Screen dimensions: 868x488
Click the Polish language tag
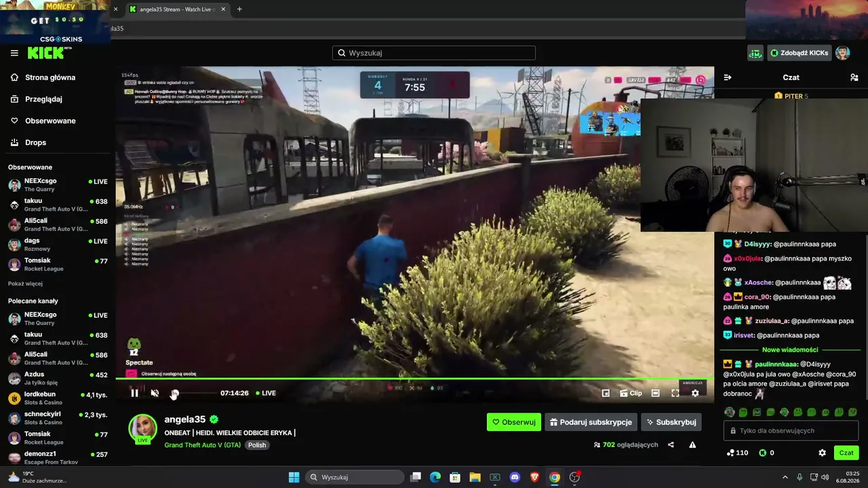pyautogui.click(x=257, y=445)
